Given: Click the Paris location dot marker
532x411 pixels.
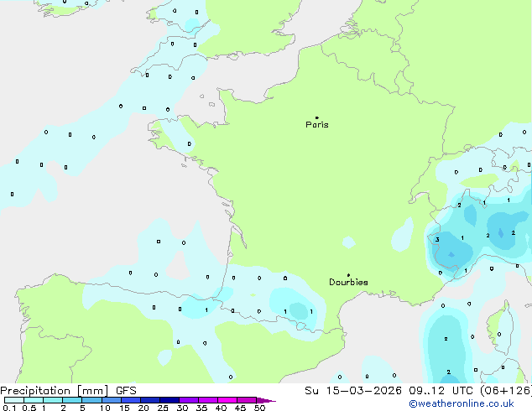Looking at the screenshot, I should pos(317,117).
